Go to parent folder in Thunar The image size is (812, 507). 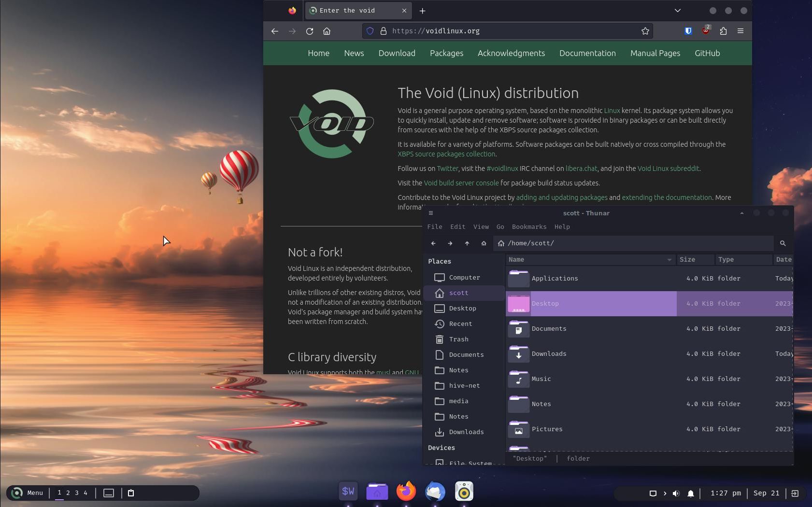467,243
